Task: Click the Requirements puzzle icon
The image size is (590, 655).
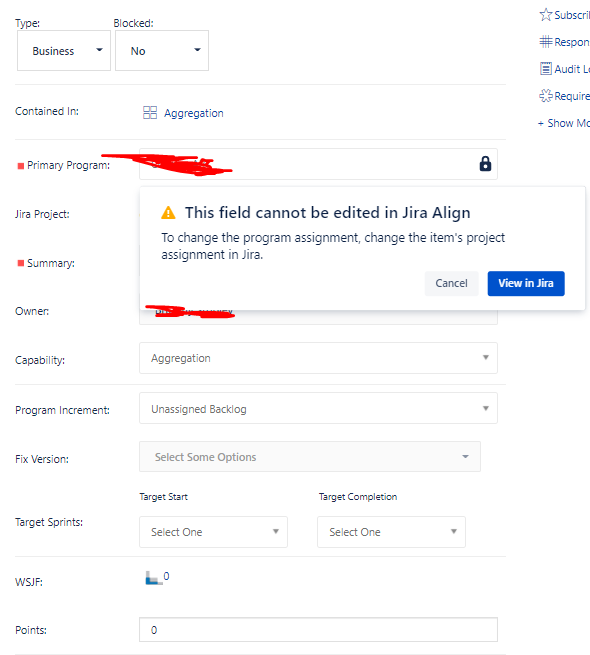Action: (546, 96)
